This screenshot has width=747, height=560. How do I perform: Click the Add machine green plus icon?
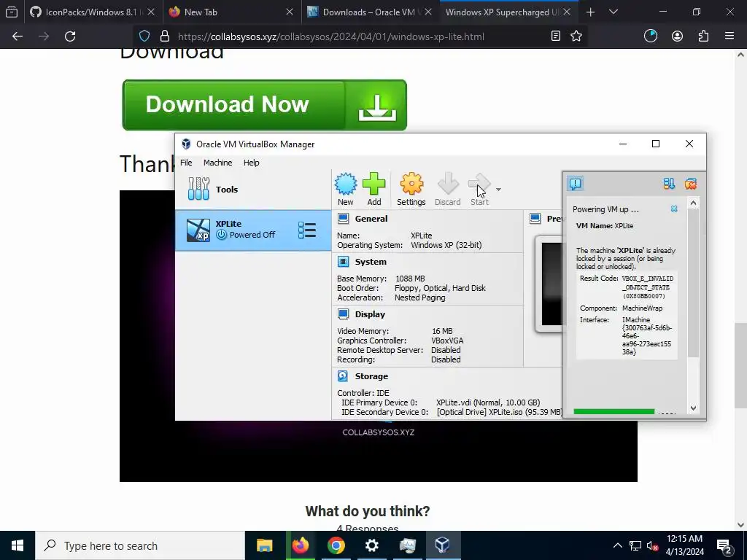(x=374, y=189)
